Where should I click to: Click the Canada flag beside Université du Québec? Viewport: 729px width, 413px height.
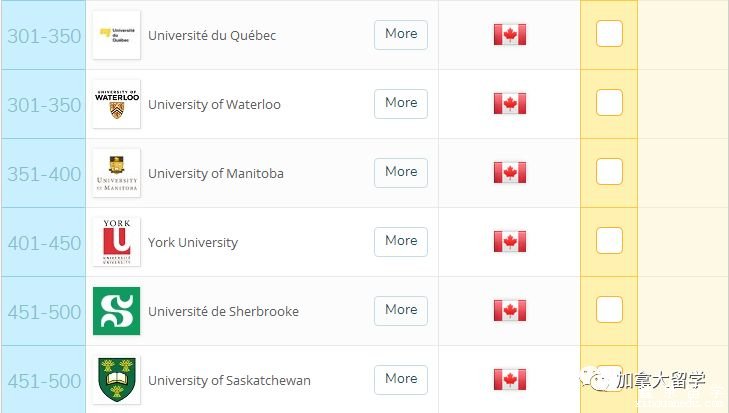tap(509, 35)
